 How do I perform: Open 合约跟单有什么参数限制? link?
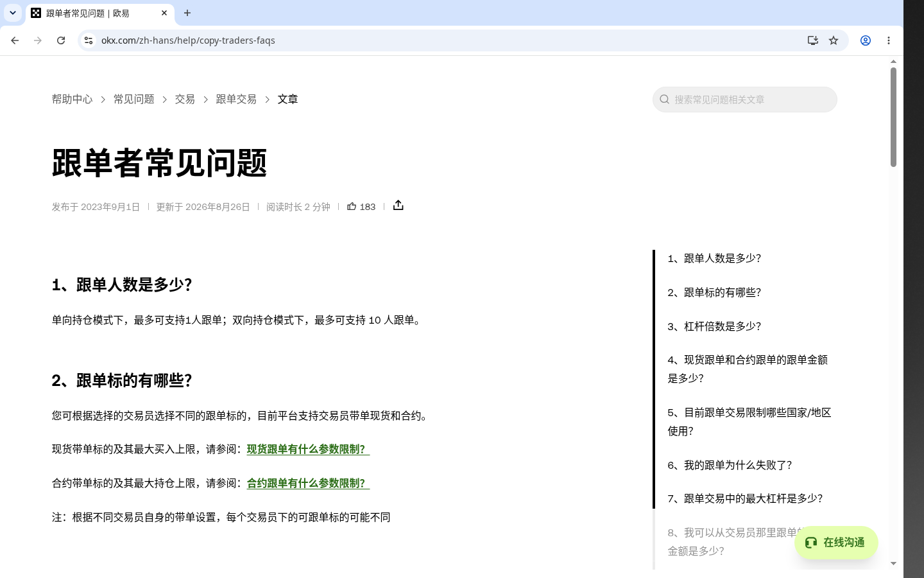click(x=308, y=484)
